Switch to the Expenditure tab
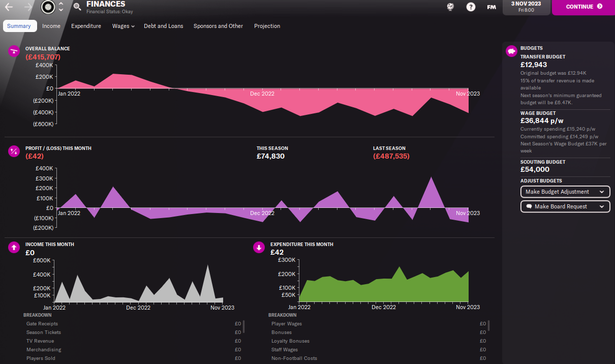The image size is (615, 364). point(86,26)
